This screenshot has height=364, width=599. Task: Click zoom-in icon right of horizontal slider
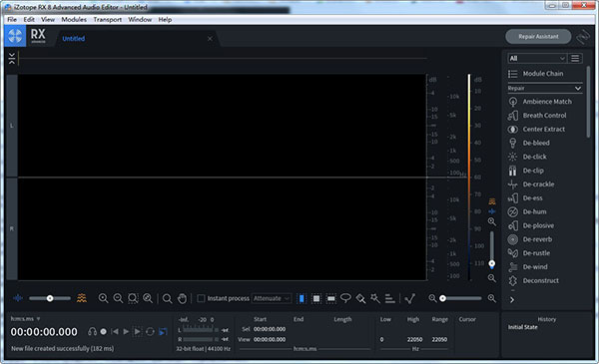pos(492,298)
